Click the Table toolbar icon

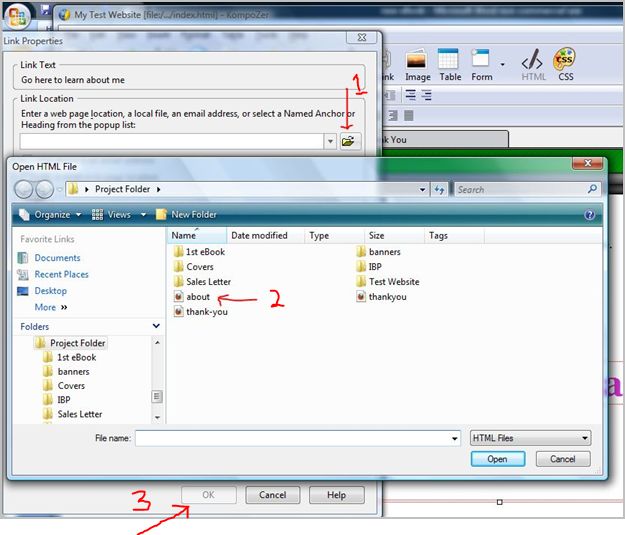[x=449, y=64]
